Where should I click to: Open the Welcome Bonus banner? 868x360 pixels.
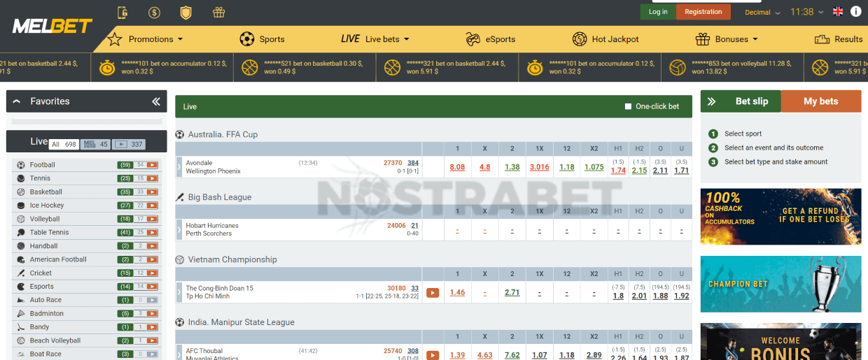pyautogui.click(x=780, y=341)
